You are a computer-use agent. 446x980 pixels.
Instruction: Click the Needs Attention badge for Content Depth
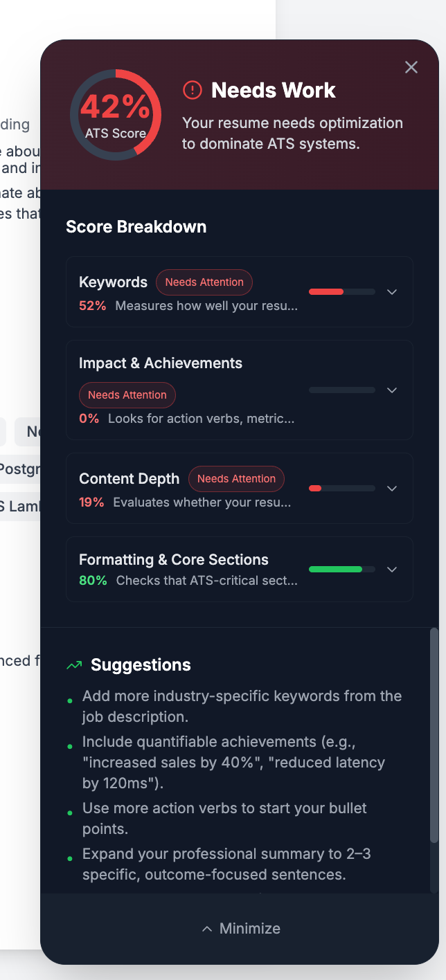[236, 478]
